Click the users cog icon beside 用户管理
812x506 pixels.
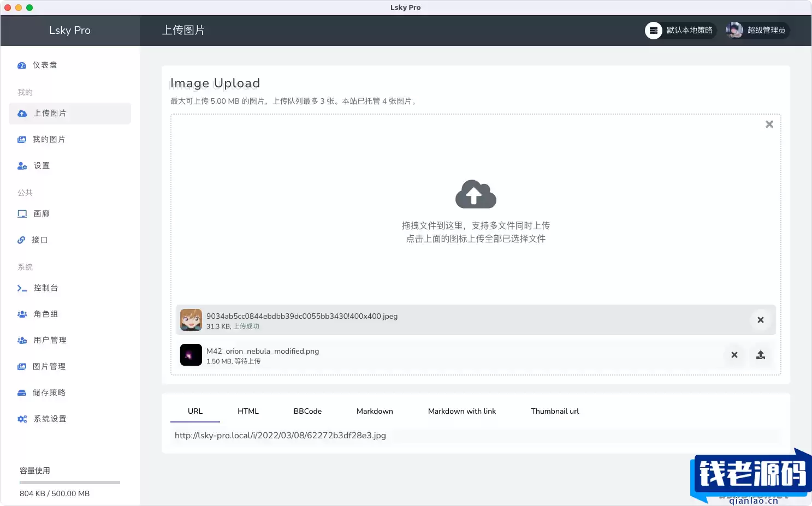(22, 341)
